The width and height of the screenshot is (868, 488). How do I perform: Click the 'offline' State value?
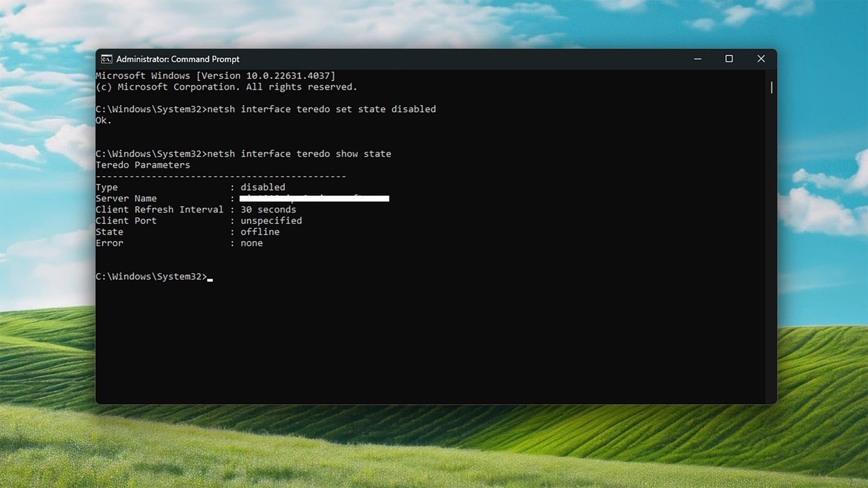(260, 232)
